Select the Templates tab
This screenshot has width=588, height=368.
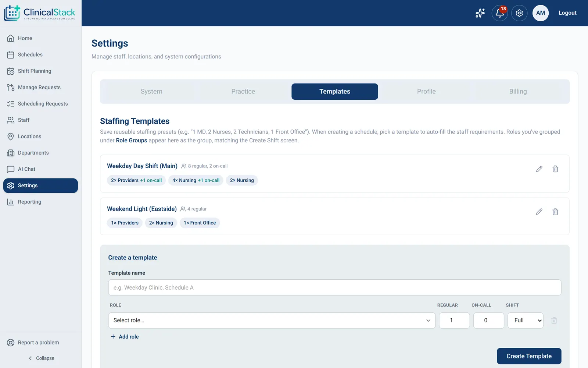click(x=335, y=92)
